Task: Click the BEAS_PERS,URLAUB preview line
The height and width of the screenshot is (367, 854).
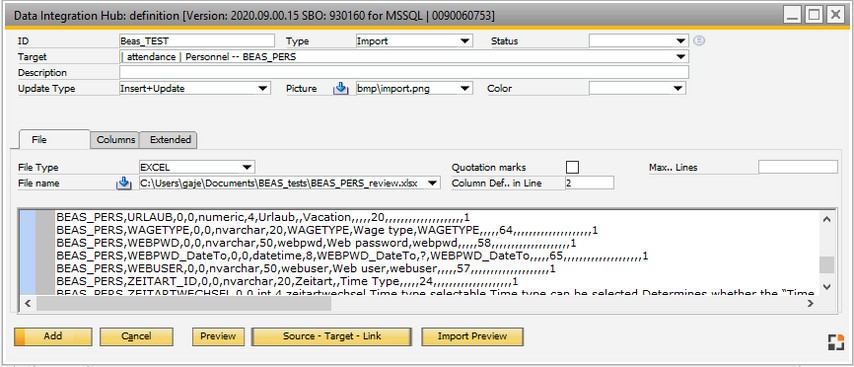Action: pos(263,218)
